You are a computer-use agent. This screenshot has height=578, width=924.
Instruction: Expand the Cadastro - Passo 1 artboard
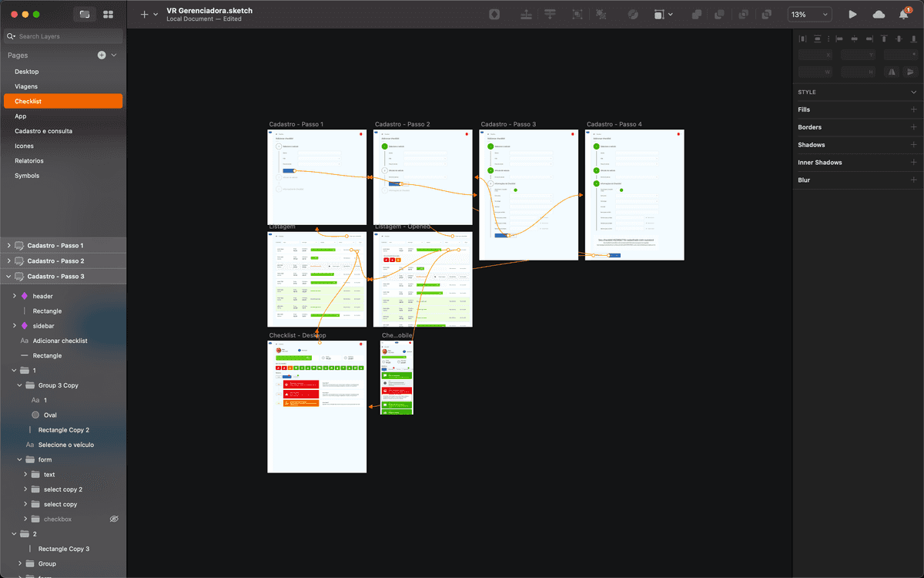[x=9, y=245]
